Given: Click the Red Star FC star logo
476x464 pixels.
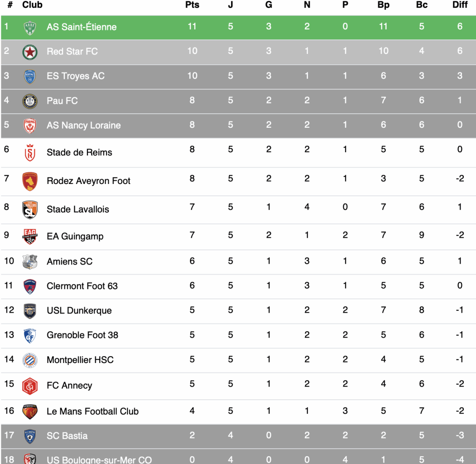Looking at the screenshot, I should point(30,52).
